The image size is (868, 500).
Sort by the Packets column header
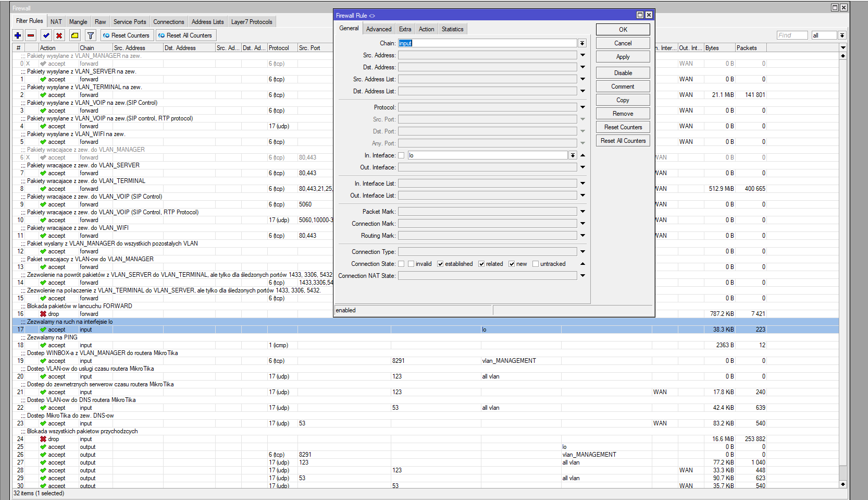750,48
